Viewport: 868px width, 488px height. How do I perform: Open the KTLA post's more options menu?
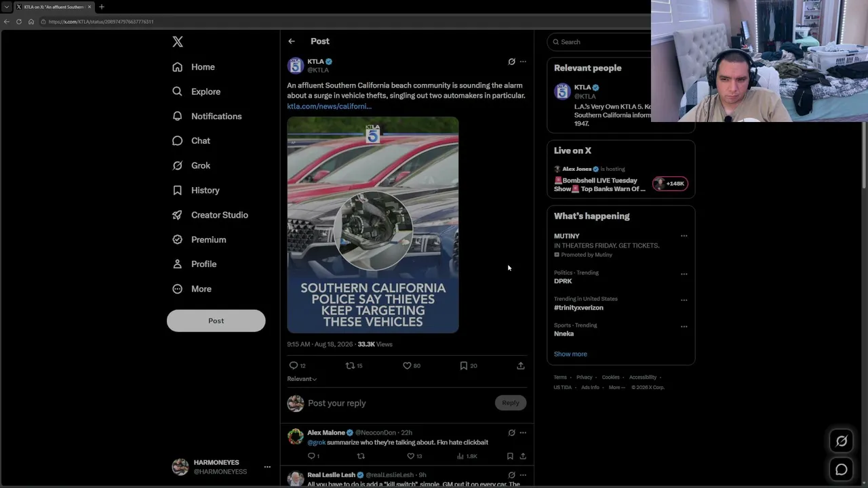(x=523, y=62)
